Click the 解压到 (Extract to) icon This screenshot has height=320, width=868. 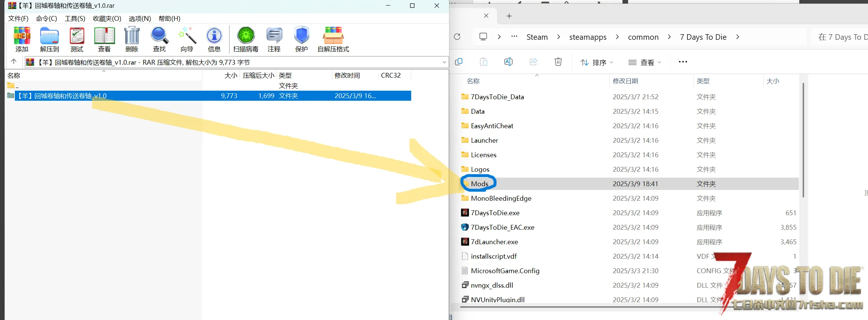coord(49,39)
